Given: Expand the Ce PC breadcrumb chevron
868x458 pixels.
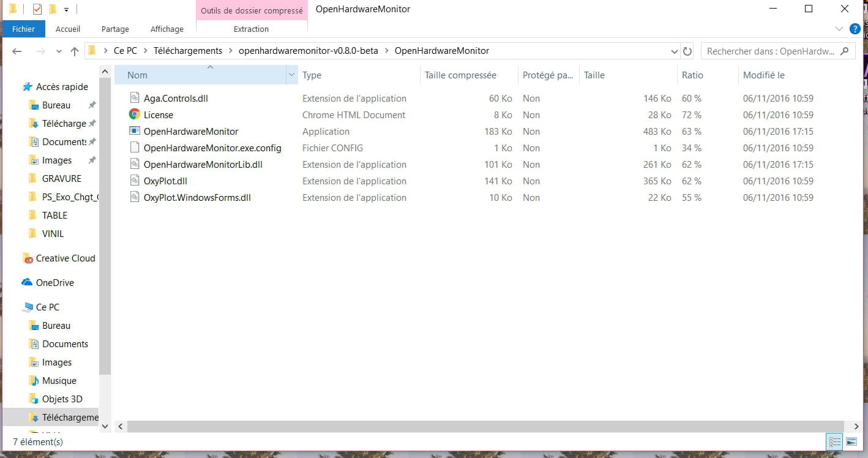Looking at the screenshot, I should tap(146, 51).
